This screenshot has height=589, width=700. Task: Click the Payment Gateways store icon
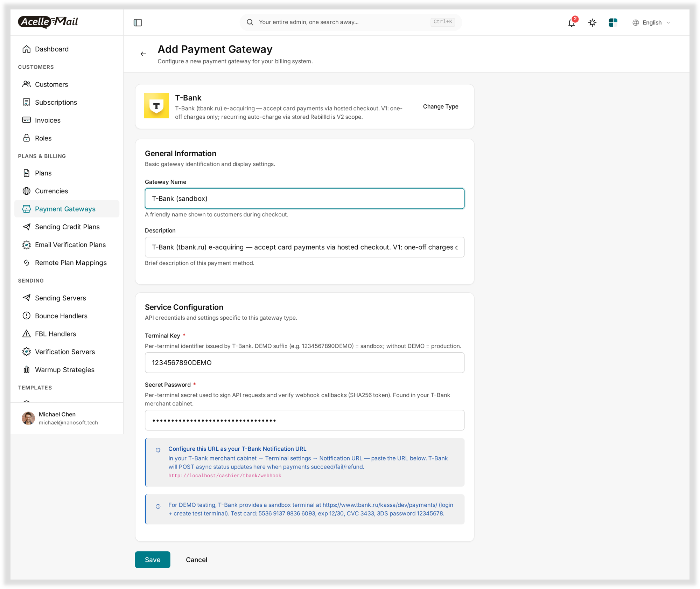[27, 209]
